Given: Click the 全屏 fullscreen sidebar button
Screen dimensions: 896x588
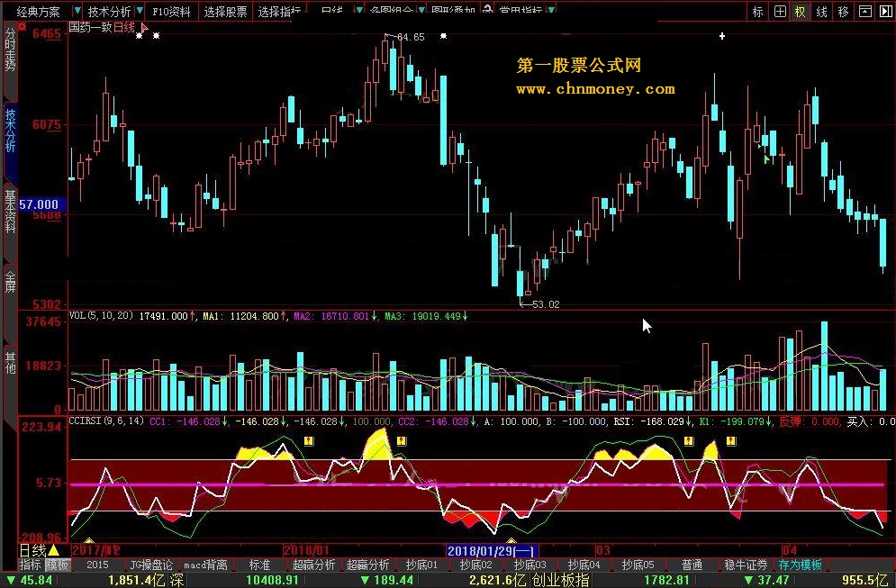Looking at the screenshot, I should coord(10,282).
